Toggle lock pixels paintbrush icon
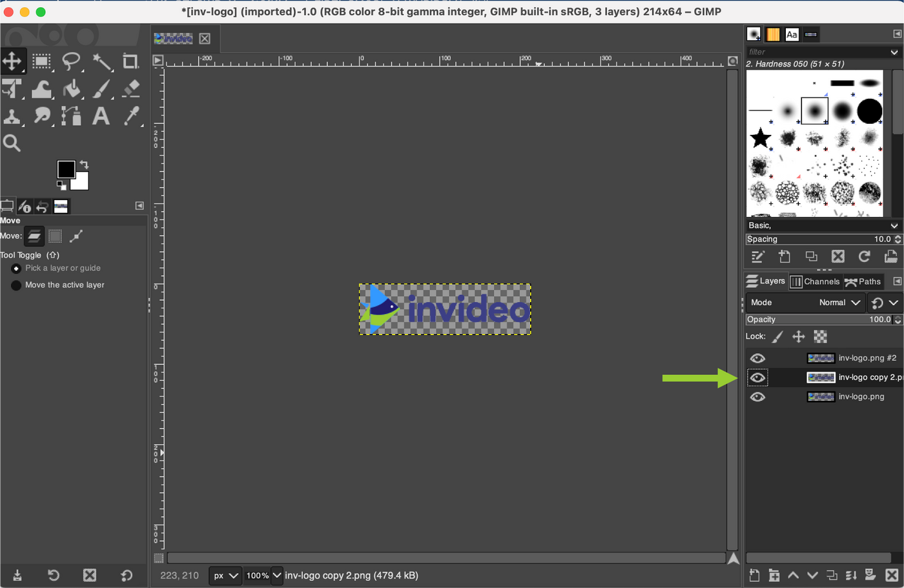The height and width of the screenshot is (588, 904). click(x=777, y=336)
